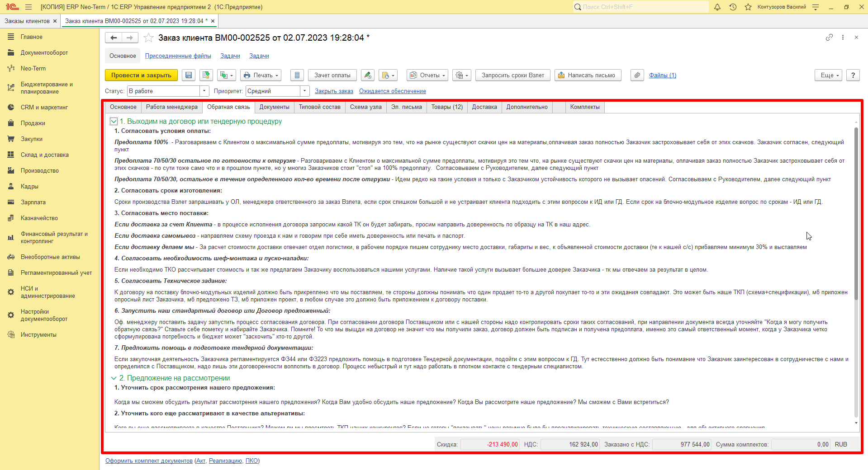Image resolution: width=868 pixels, height=470 pixels.
Task: Open favorites star in title bar
Action: pyautogui.click(x=748, y=7)
